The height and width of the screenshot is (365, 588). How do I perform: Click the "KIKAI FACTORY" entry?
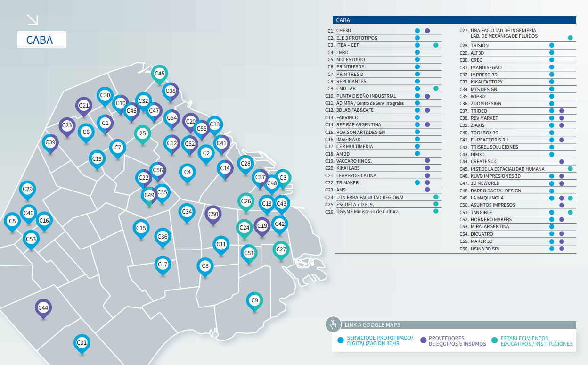click(487, 82)
